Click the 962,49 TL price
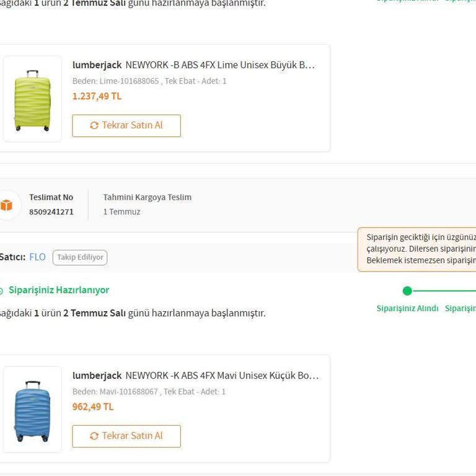The image size is (476, 476). coord(93,407)
